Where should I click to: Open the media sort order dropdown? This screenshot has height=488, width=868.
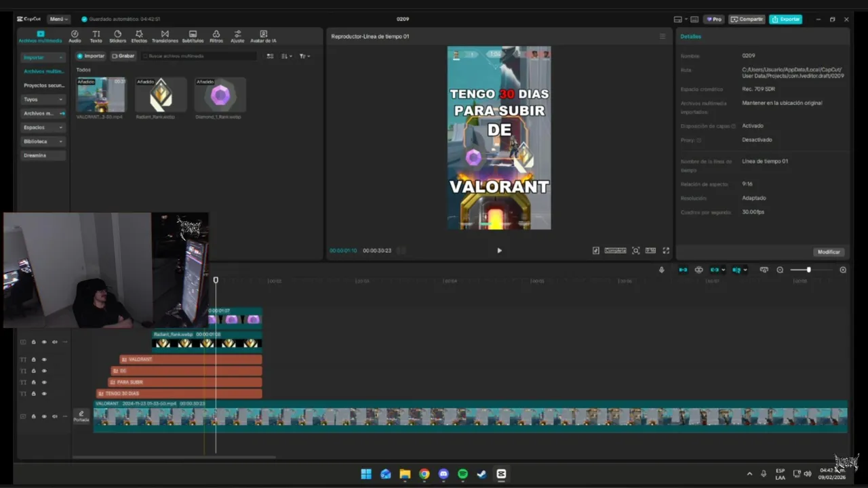286,56
